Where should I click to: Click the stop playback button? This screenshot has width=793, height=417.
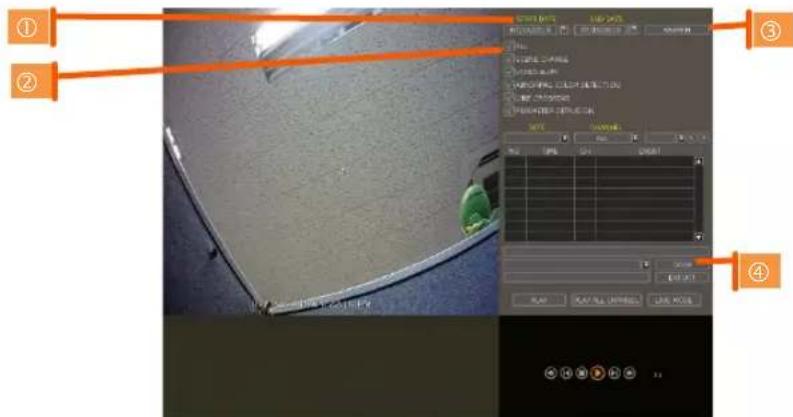tap(582, 373)
